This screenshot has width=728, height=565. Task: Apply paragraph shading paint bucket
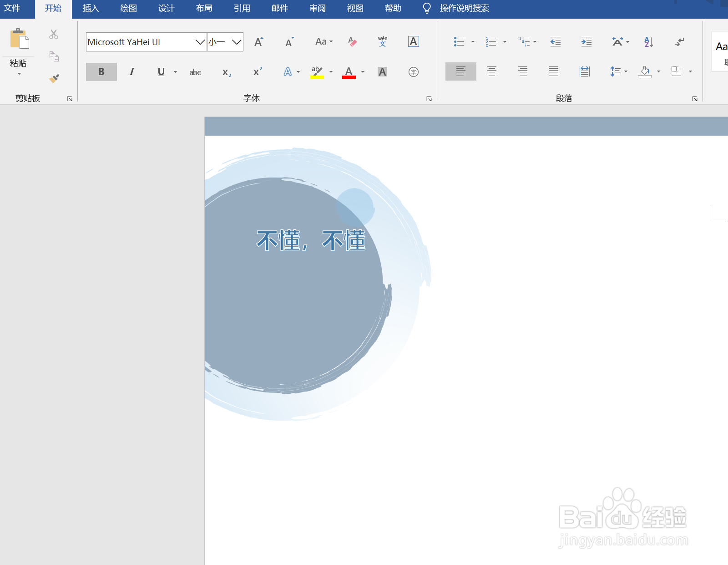[x=645, y=71]
